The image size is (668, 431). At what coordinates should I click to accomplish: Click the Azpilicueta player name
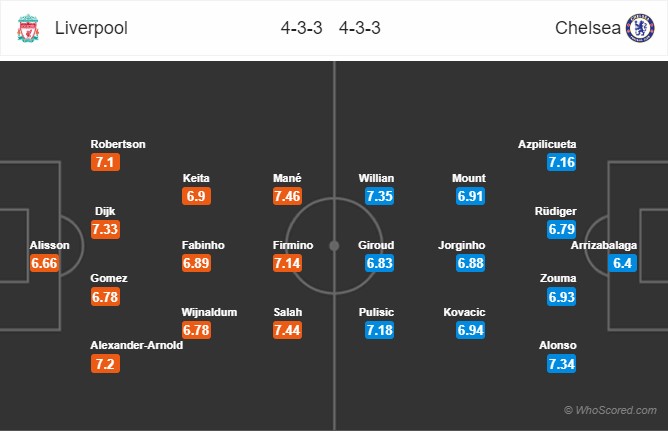[547, 144]
